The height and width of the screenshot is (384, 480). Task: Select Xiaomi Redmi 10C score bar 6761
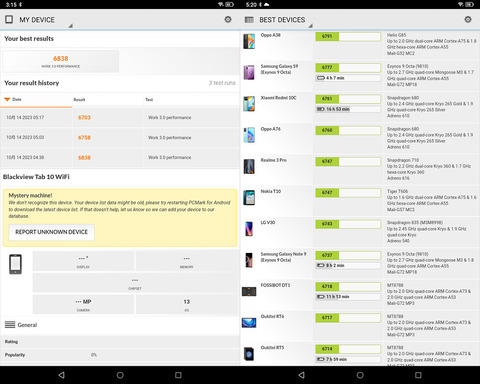(x=348, y=99)
